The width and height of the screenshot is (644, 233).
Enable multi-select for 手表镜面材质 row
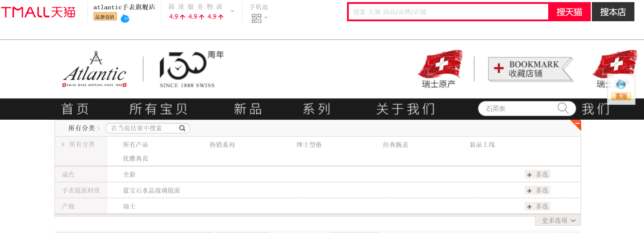click(x=538, y=191)
